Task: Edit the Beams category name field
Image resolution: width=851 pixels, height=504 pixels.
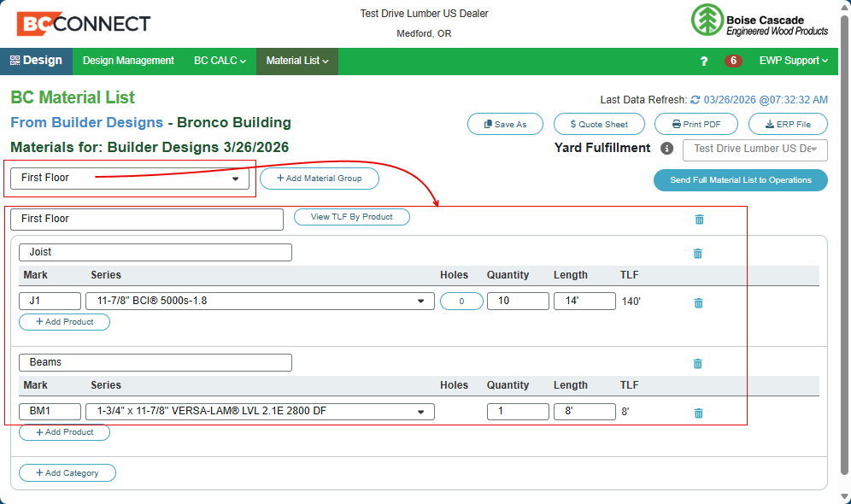Action: (156, 362)
